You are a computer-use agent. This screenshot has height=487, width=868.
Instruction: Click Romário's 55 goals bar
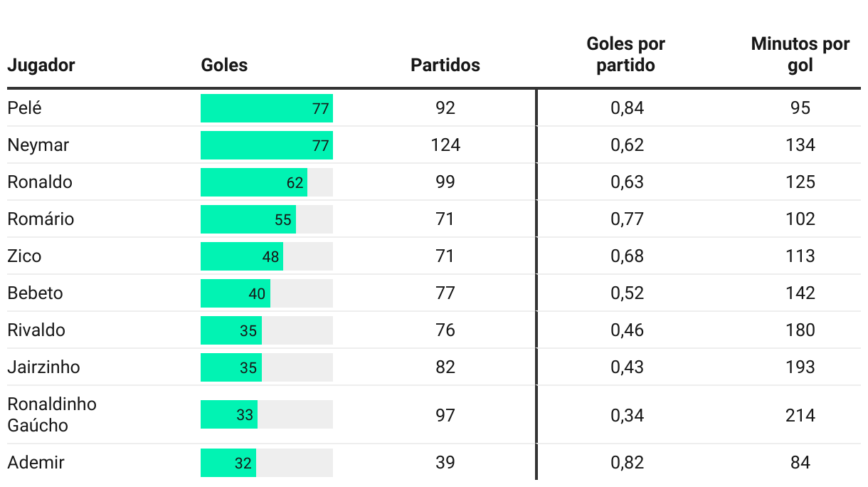click(248, 219)
